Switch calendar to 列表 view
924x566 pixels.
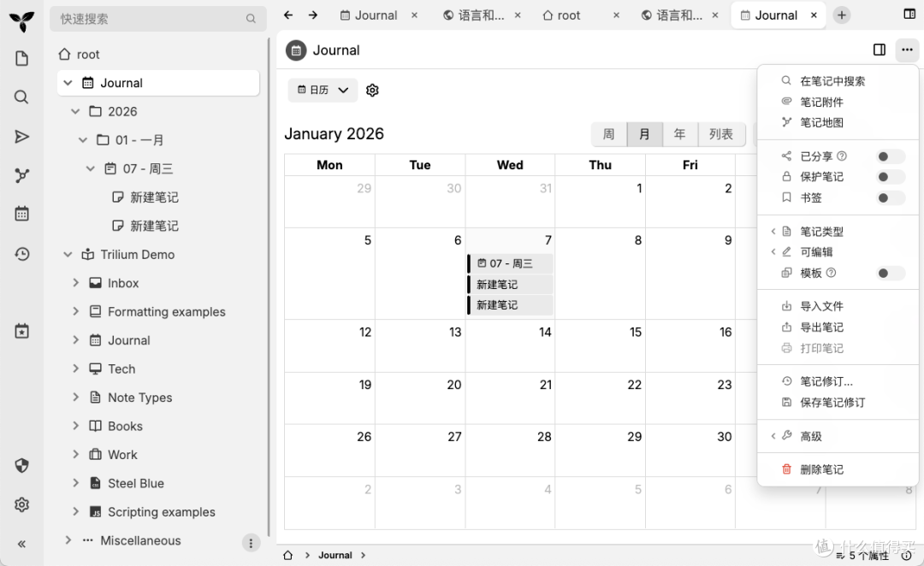[721, 134]
